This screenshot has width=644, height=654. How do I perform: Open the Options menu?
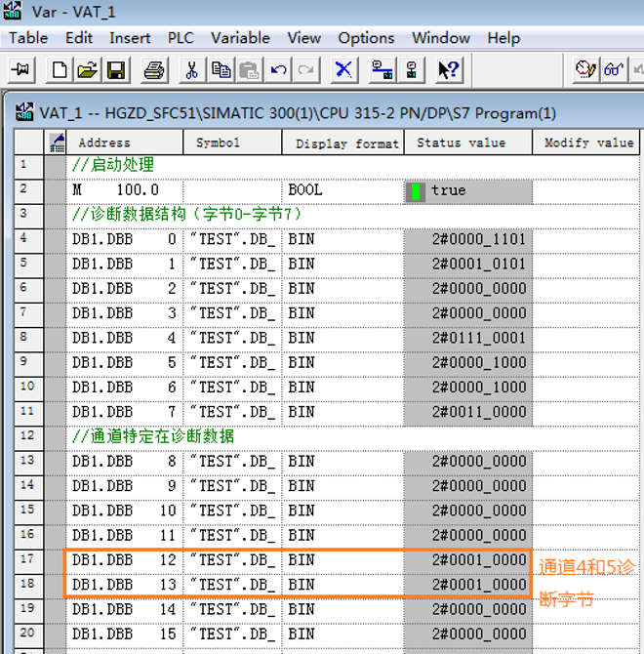[x=366, y=38]
